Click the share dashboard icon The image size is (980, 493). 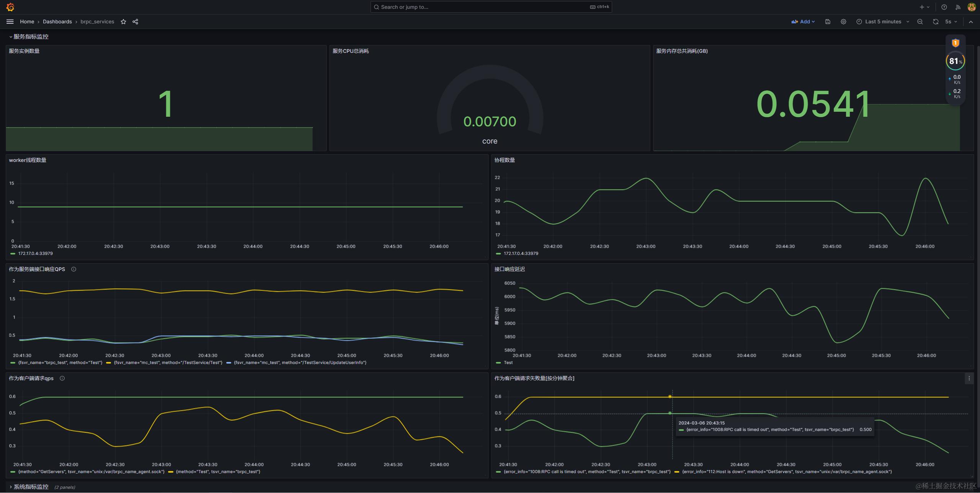(x=135, y=22)
